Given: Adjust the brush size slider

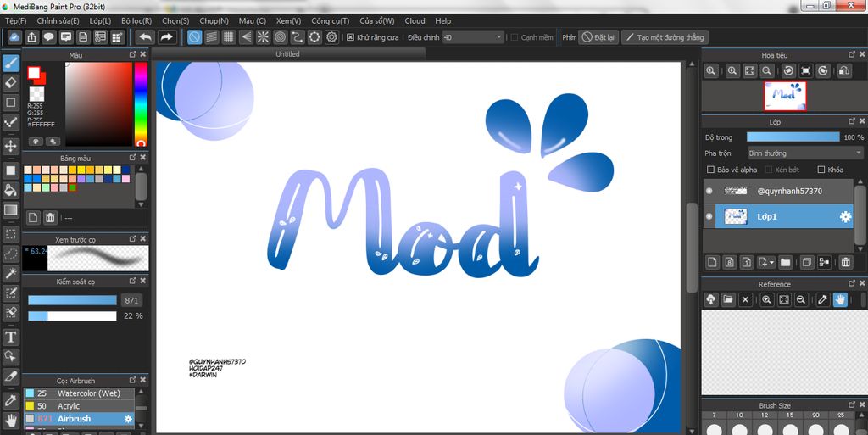Looking at the screenshot, I should click(73, 300).
